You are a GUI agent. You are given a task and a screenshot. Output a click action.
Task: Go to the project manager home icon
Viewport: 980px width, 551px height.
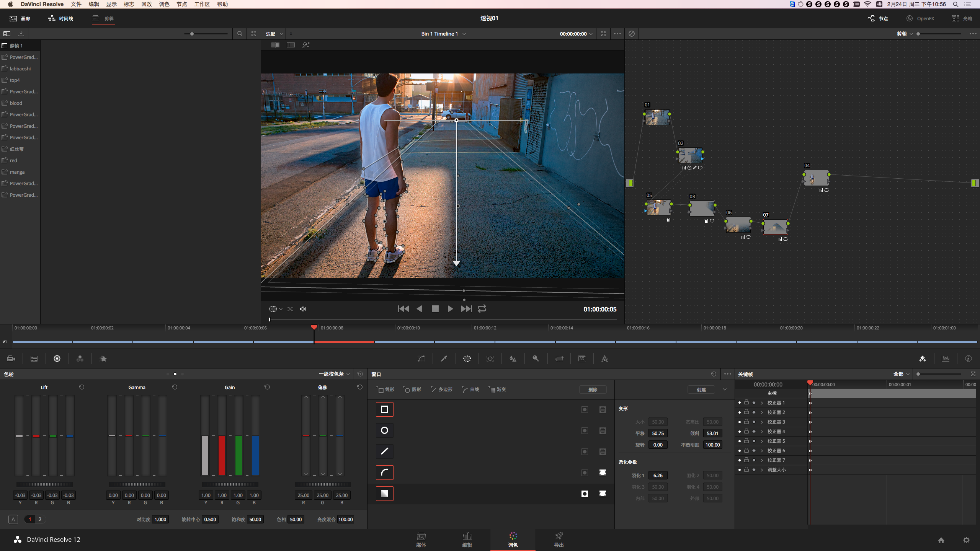[x=941, y=540]
